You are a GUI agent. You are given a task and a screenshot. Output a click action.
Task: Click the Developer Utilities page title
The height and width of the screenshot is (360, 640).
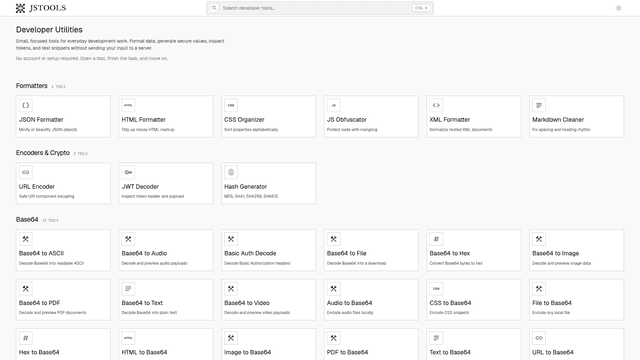click(49, 30)
